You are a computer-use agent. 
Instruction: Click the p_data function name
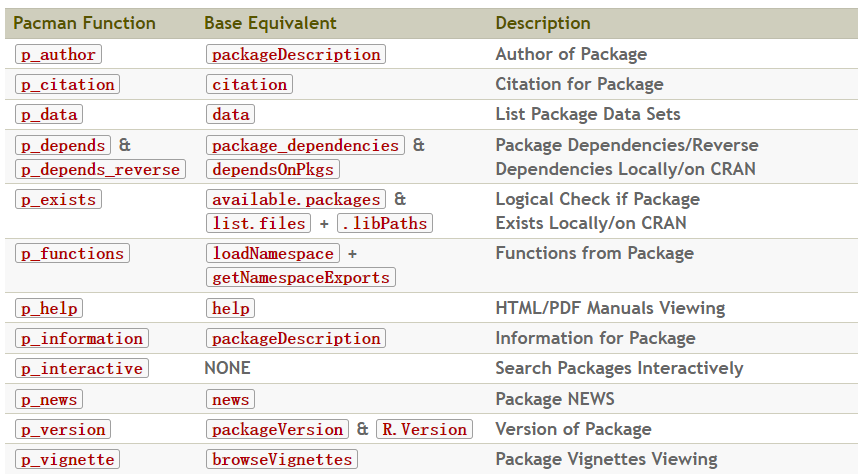[49, 114]
